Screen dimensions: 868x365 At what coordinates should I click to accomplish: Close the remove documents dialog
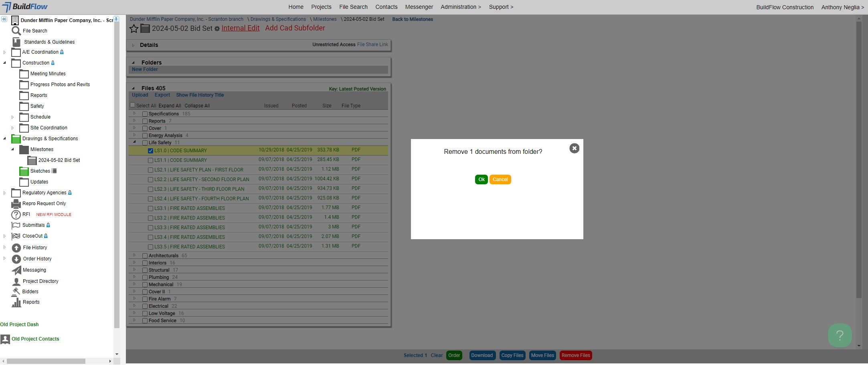point(574,148)
